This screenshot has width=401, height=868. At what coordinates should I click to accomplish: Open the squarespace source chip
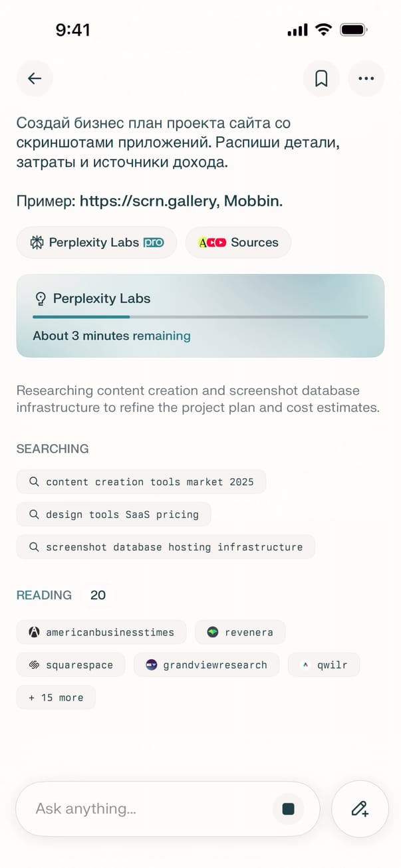coord(70,665)
